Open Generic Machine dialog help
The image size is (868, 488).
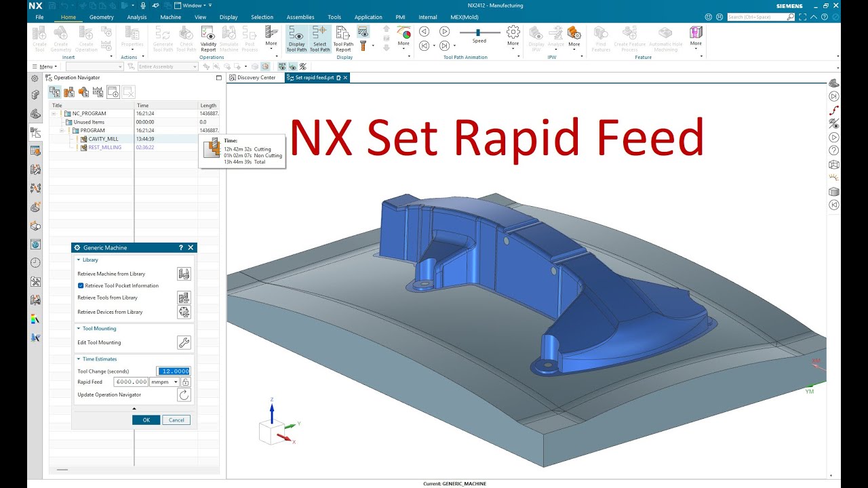click(181, 247)
